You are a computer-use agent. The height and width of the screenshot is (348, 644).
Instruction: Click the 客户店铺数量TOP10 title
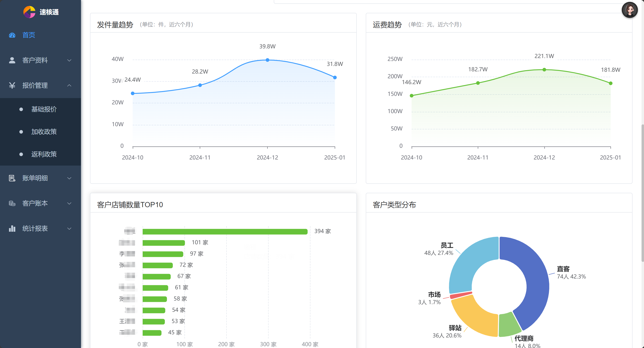pos(130,205)
